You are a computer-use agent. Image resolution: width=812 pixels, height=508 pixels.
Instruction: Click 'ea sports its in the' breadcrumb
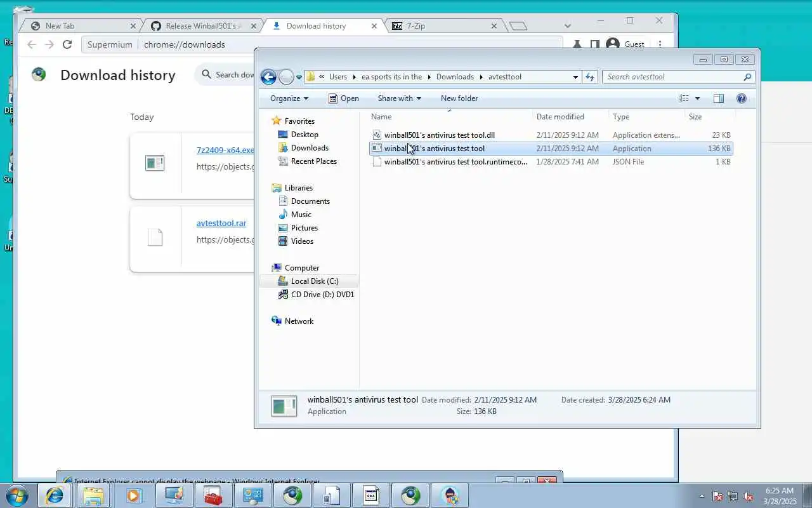click(391, 77)
